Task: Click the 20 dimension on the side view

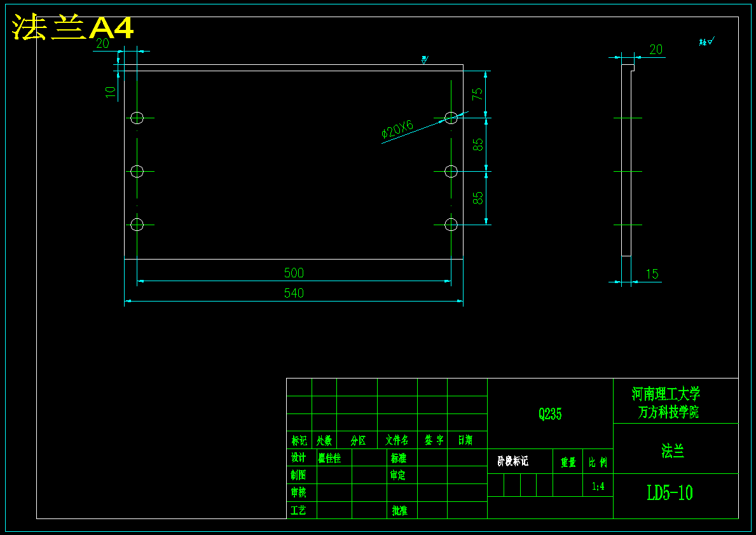Action: click(x=656, y=49)
